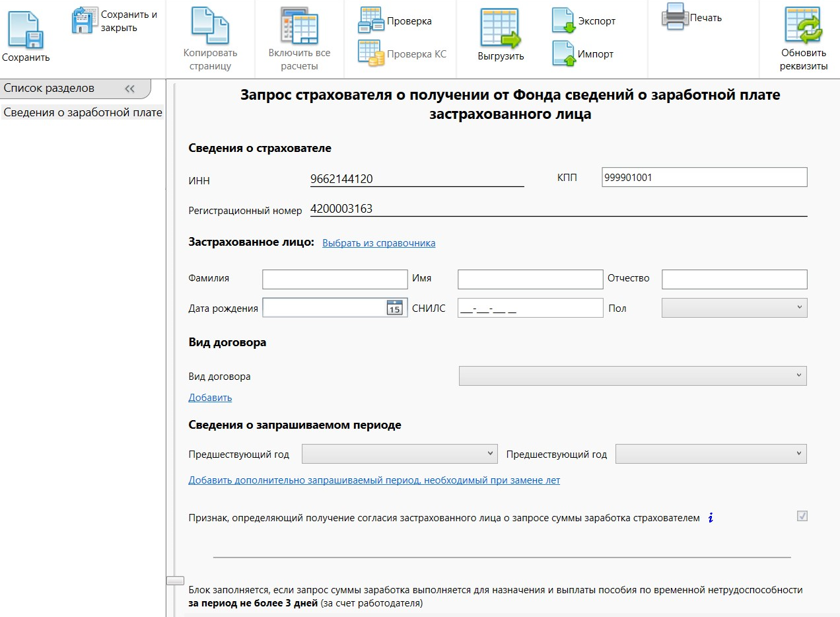Click the Выгрузить upload icon
Image resolution: width=840 pixels, height=617 pixels.
point(500,28)
